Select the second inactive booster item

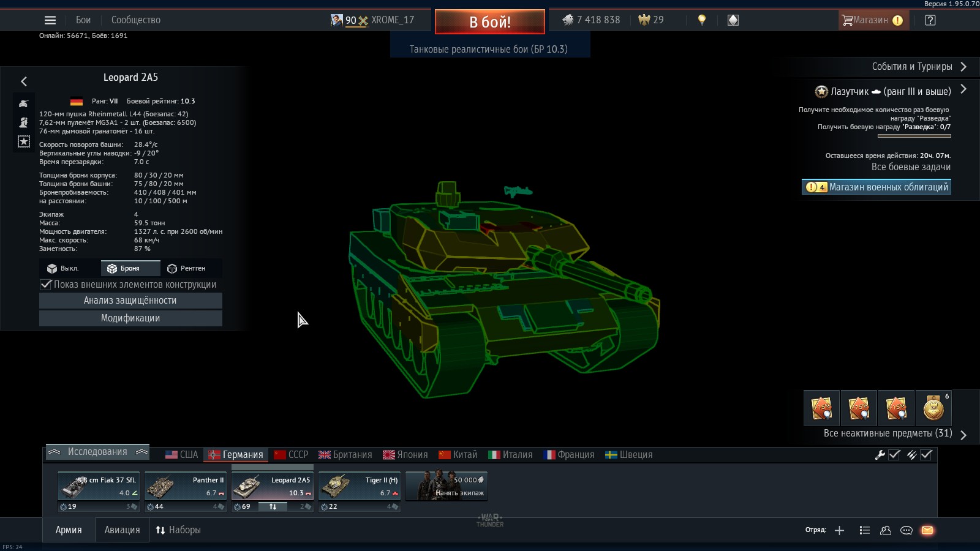pos(859,408)
